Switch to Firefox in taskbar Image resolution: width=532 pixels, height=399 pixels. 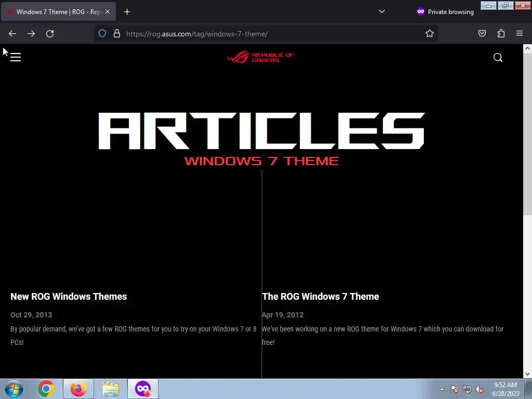78,389
